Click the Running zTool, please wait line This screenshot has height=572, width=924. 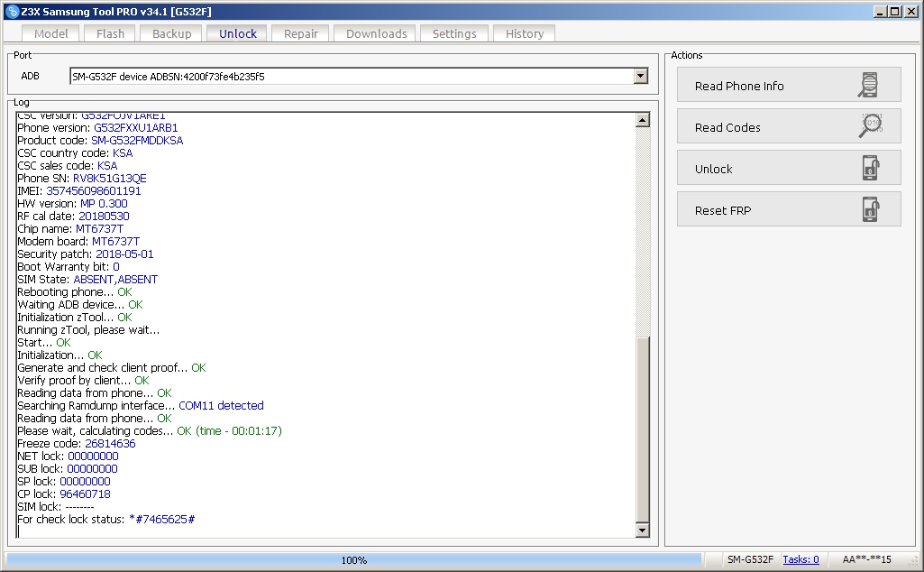click(x=88, y=330)
